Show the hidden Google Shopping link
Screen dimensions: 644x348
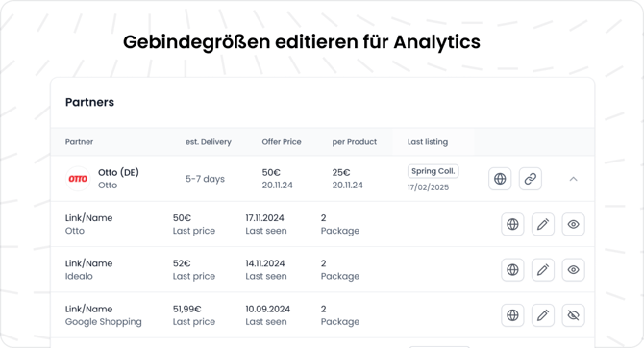point(574,315)
